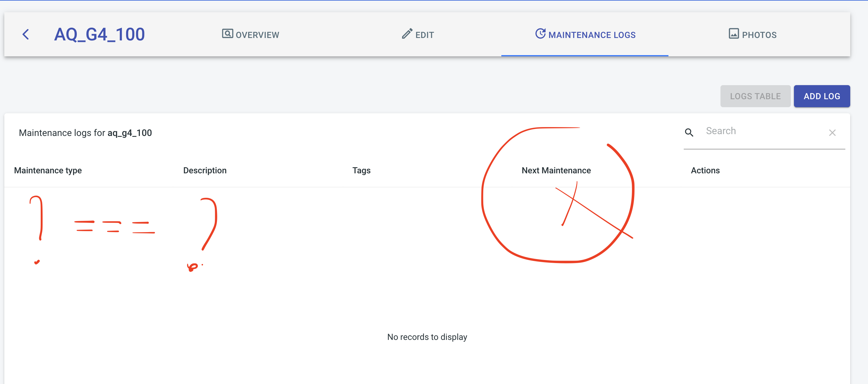Click the Tags column header

[361, 170]
